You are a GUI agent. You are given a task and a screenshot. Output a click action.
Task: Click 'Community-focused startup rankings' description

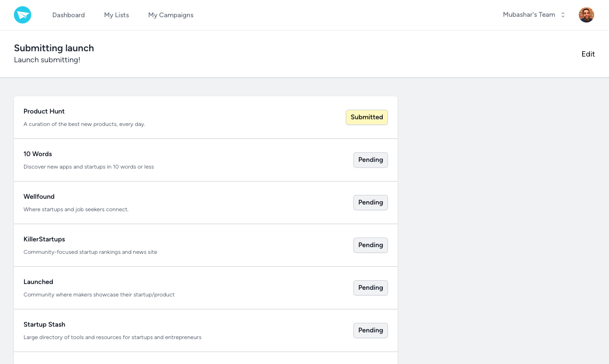coord(90,252)
